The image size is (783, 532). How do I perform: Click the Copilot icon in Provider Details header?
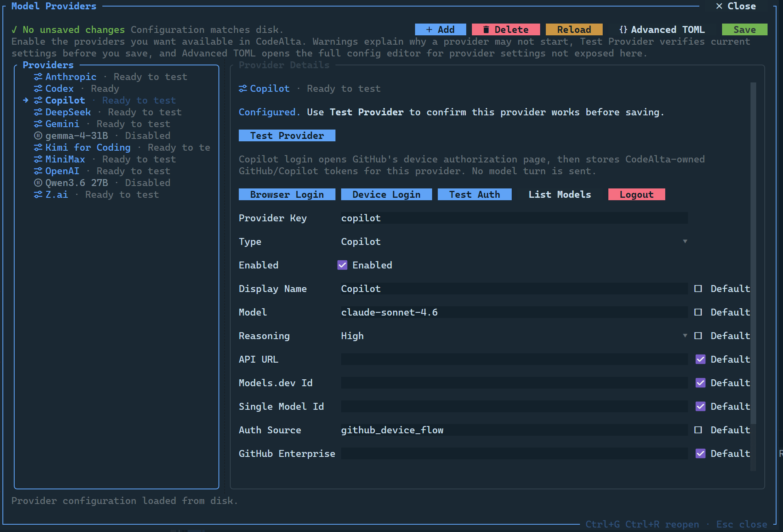point(242,89)
